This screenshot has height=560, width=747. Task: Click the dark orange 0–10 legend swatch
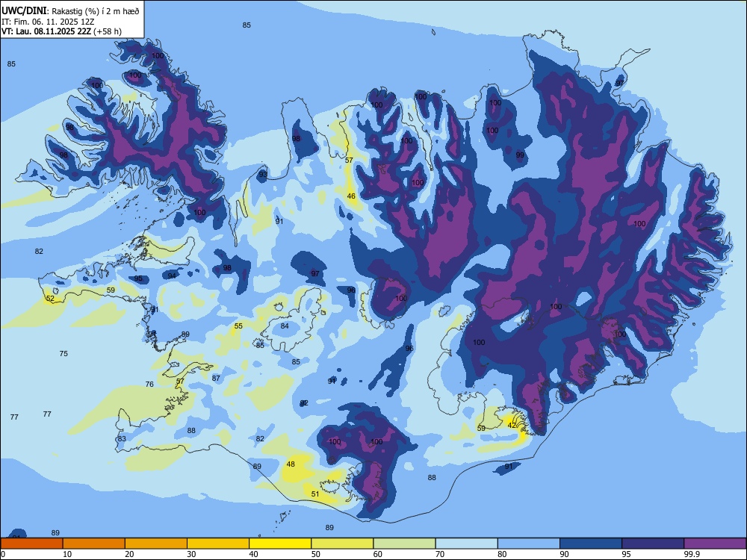[31, 544]
